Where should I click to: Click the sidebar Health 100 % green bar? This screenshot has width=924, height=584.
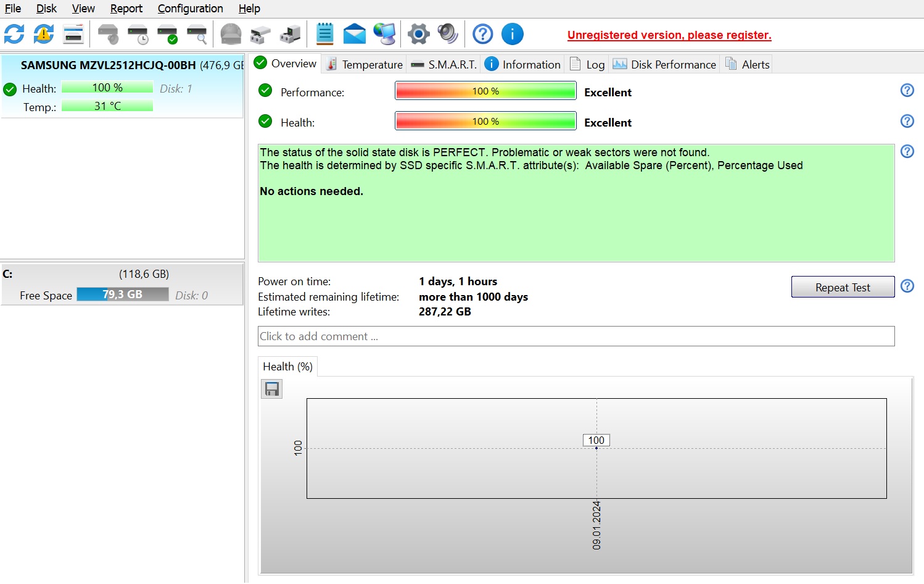click(107, 88)
